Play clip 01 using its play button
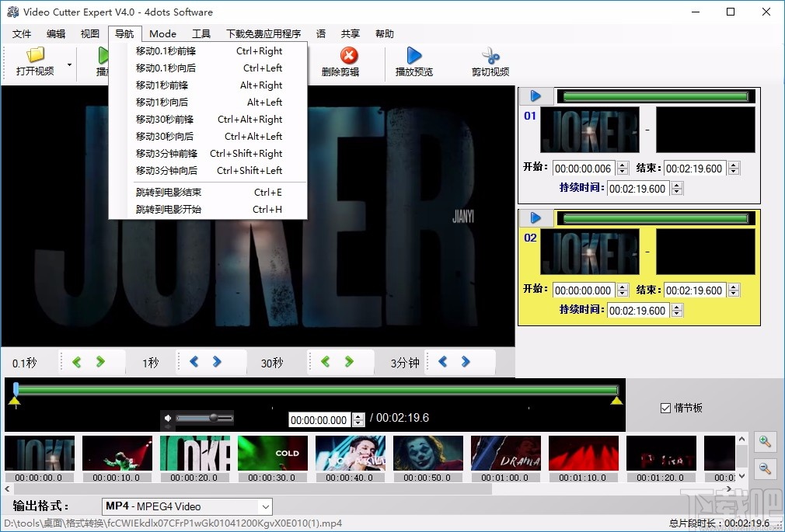Image resolution: width=785 pixels, height=532 pixels. pos(536,96)
